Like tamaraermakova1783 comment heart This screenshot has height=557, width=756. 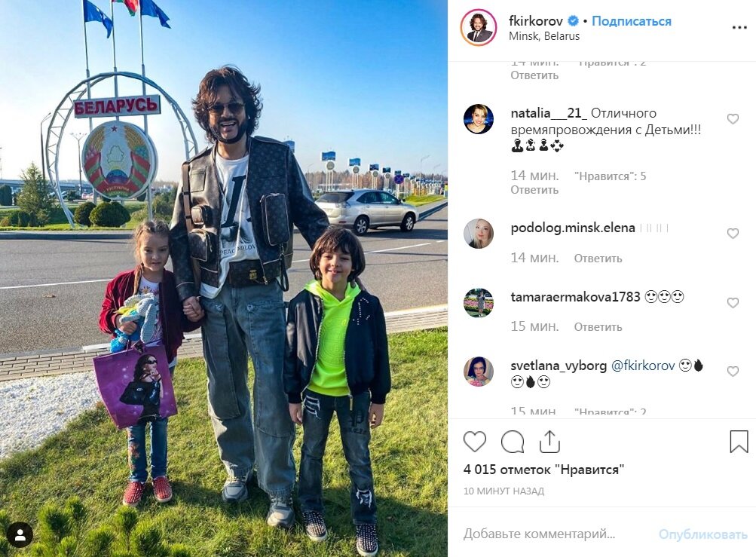(x=733, y=303)
